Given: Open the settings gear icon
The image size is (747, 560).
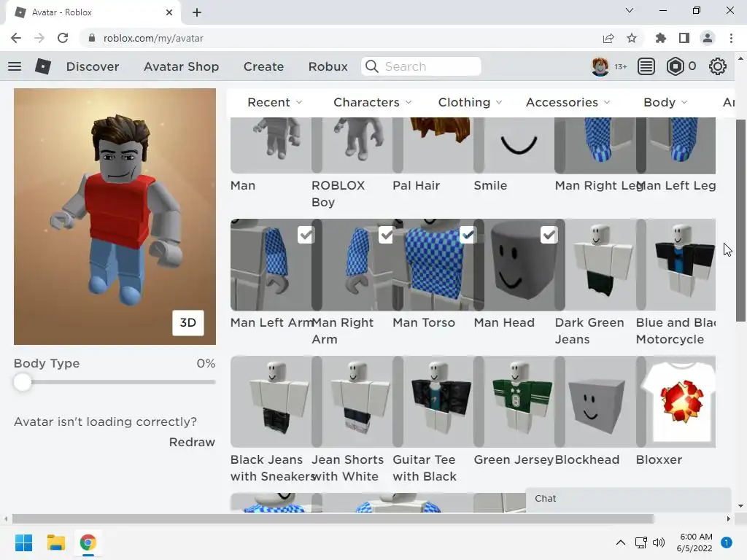Looking at the screenshot, I should coord(718,66).
